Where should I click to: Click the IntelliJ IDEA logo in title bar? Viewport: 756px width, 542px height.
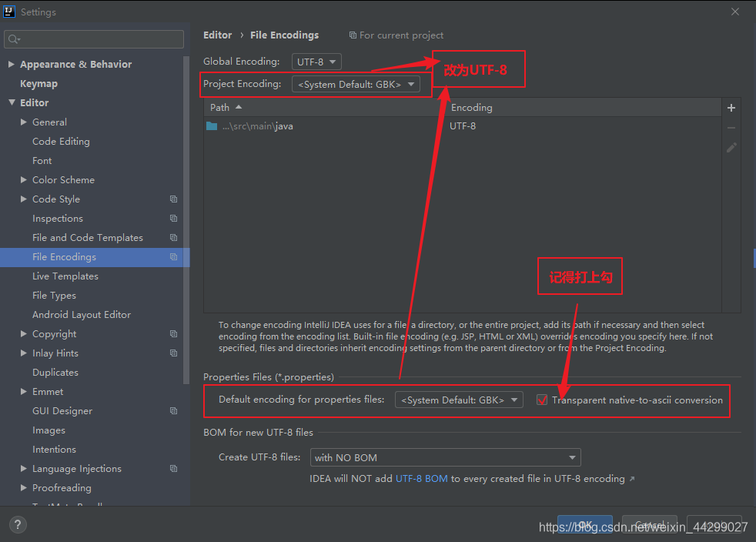[10, 11]
